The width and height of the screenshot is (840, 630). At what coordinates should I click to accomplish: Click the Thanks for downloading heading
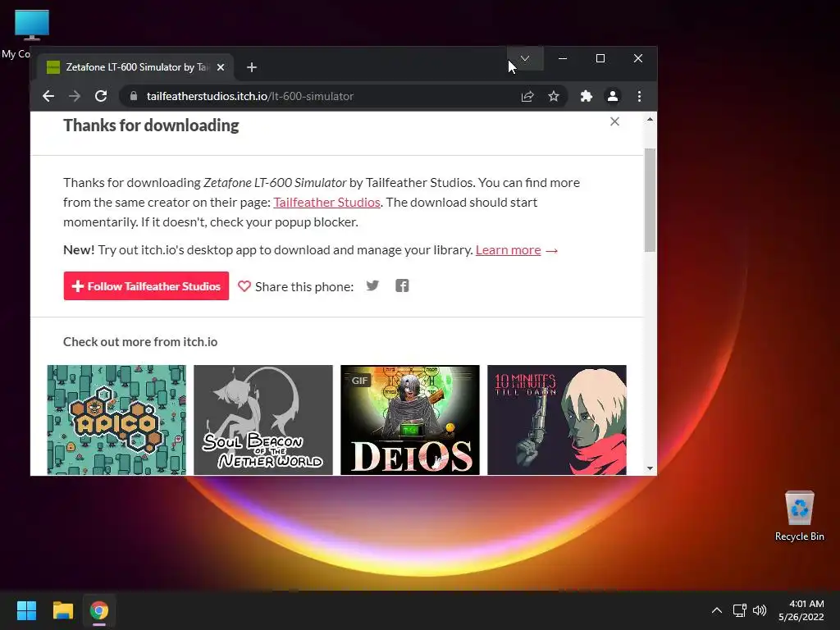point(151,126)
